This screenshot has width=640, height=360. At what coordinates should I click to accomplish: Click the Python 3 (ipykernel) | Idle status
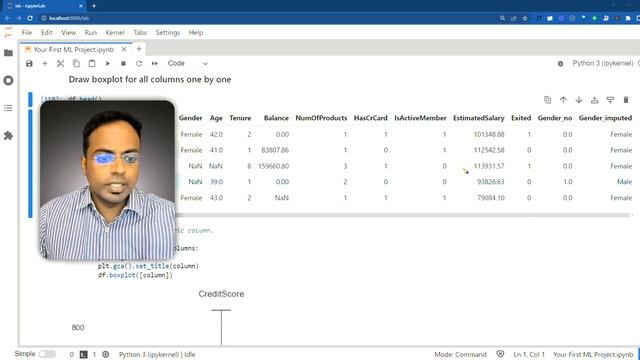point(157,354)
